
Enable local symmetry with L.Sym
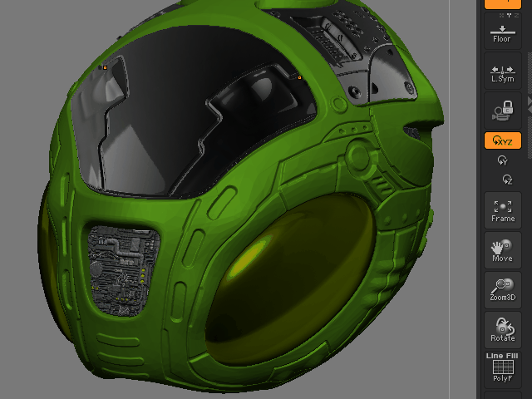[502, 74]
